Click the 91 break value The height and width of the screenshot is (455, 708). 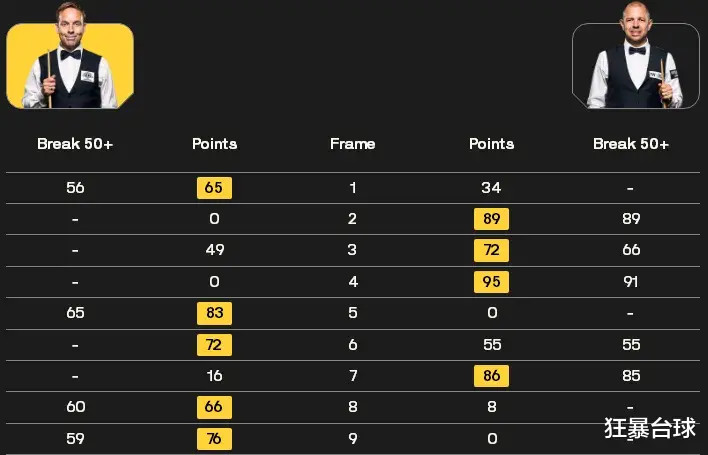click(630, 282)
